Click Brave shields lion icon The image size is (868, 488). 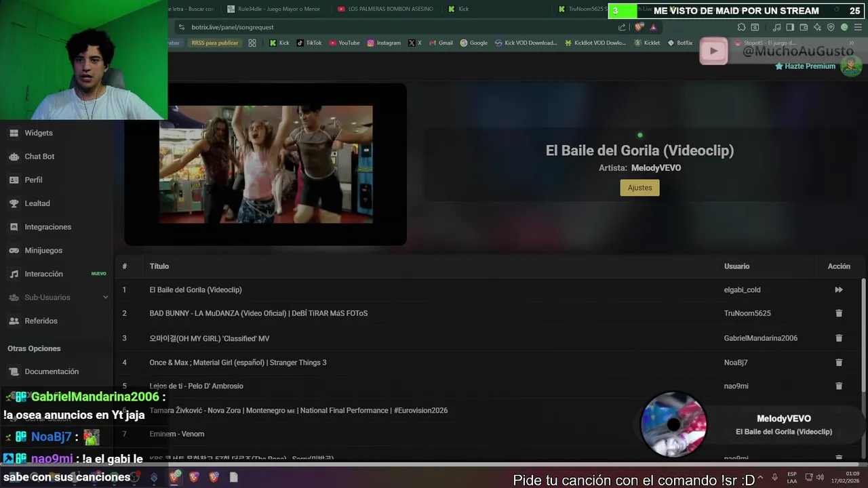[639, 27]
